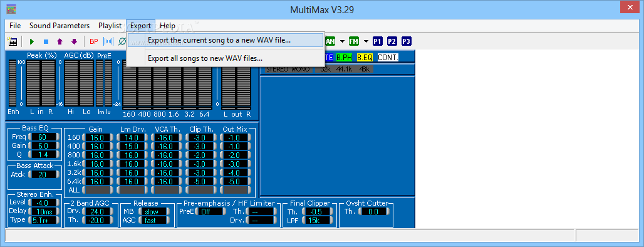Click the 800 band Clip Th. value -2.0
Image resolution: width=644 pixels, height=247 pixels.
(201, 155)
